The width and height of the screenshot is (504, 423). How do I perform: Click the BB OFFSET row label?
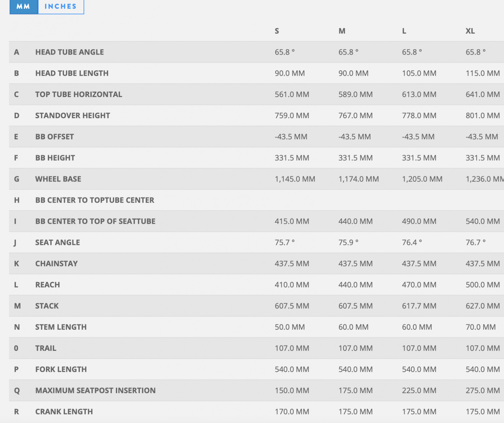tap(54, 136)
